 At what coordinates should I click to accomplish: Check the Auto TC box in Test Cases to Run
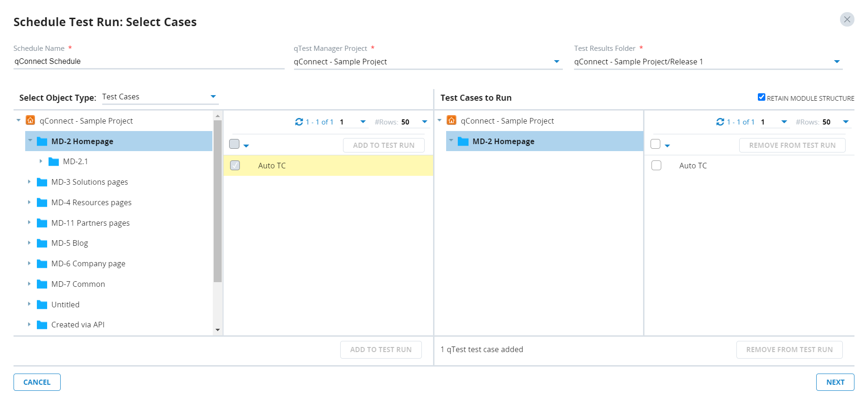click(656, 166)
